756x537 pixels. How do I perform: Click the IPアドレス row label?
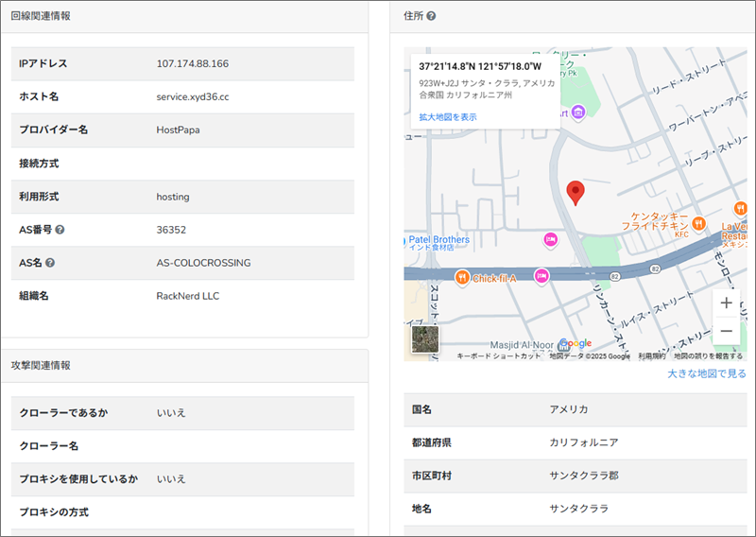point(43,63)
